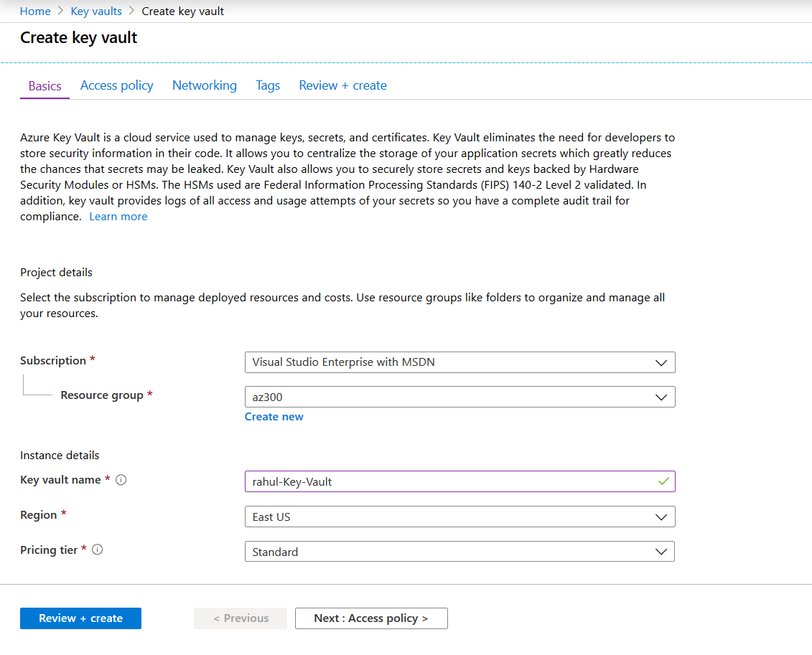Click the blue Review + create button
Screen dimensions: 812x655
coord(81,618)
